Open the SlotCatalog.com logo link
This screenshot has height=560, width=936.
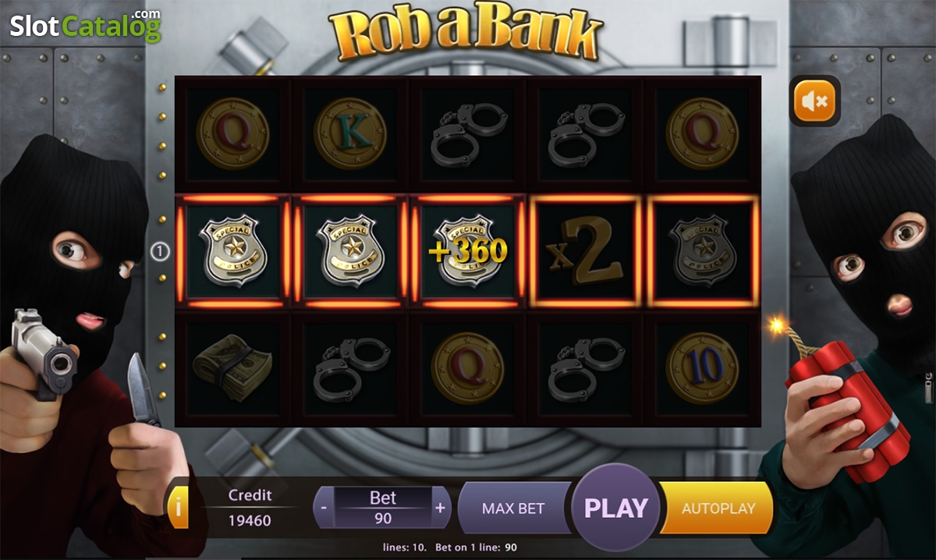click(86, 26)
